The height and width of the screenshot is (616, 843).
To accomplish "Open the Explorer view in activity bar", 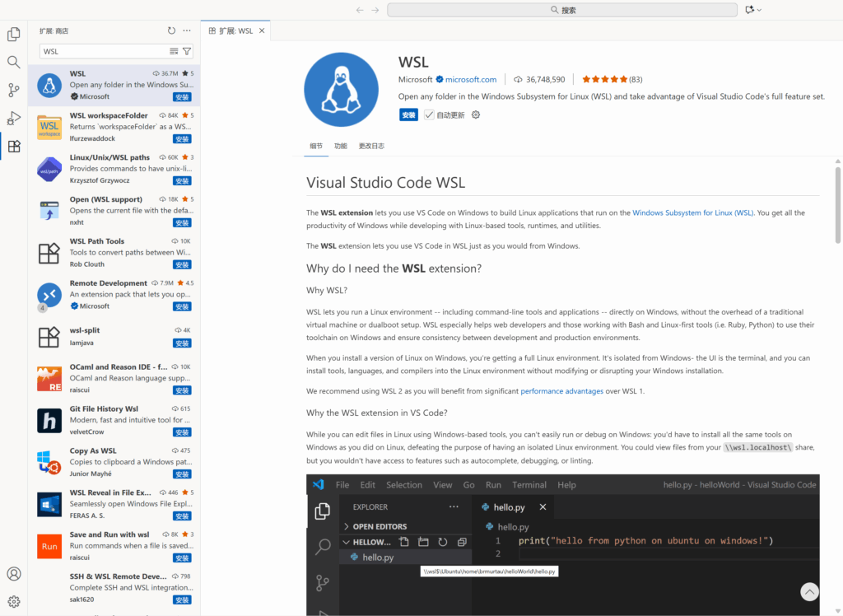I will 13,35.
